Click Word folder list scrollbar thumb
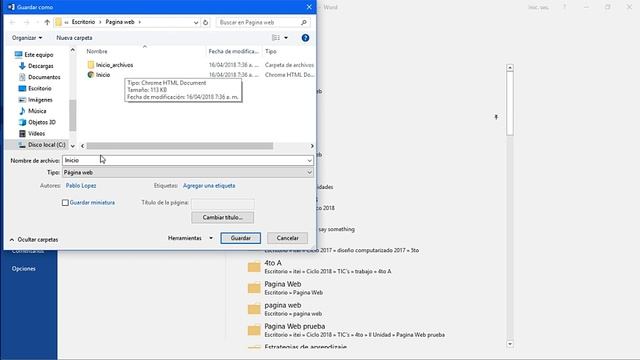 click(510, 104)
